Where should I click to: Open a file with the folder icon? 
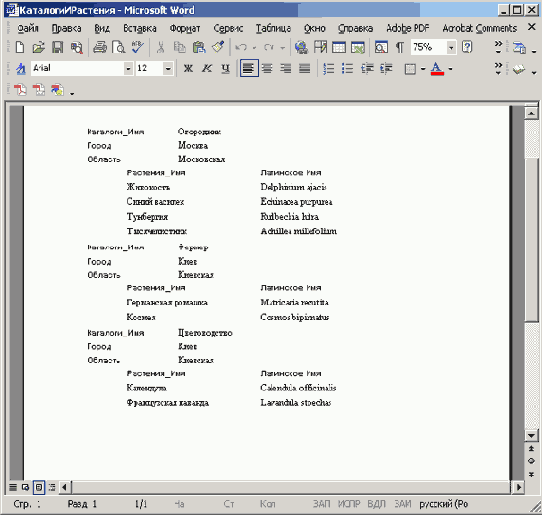[x=38, y=47]
